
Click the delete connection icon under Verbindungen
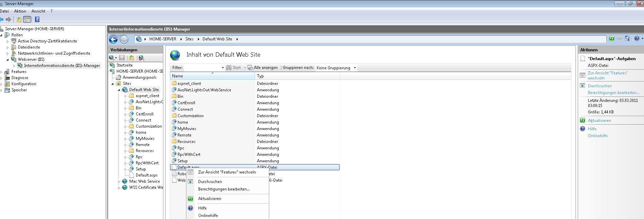[x=141, y=58]
